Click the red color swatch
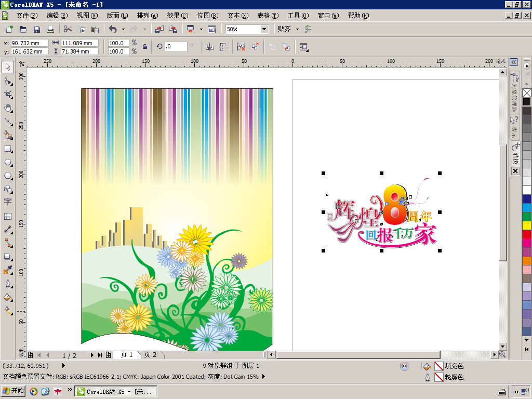532x399 pixels. point(527,234)
